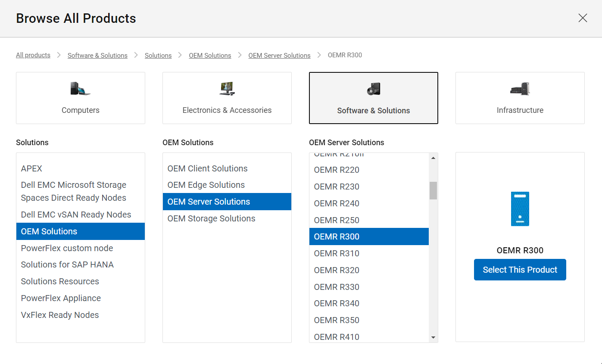Click the down arrow on the server list scrollbar
The image size is (602, 364).
click(433, 337)
